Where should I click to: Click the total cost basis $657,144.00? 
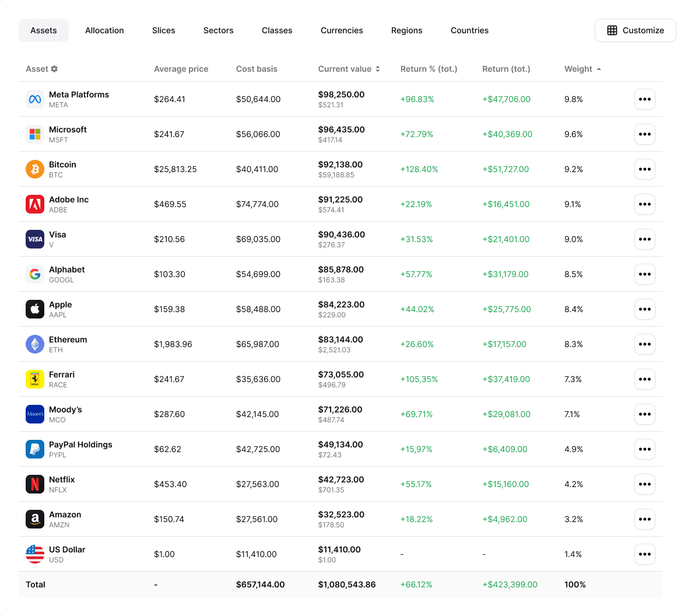260,585
